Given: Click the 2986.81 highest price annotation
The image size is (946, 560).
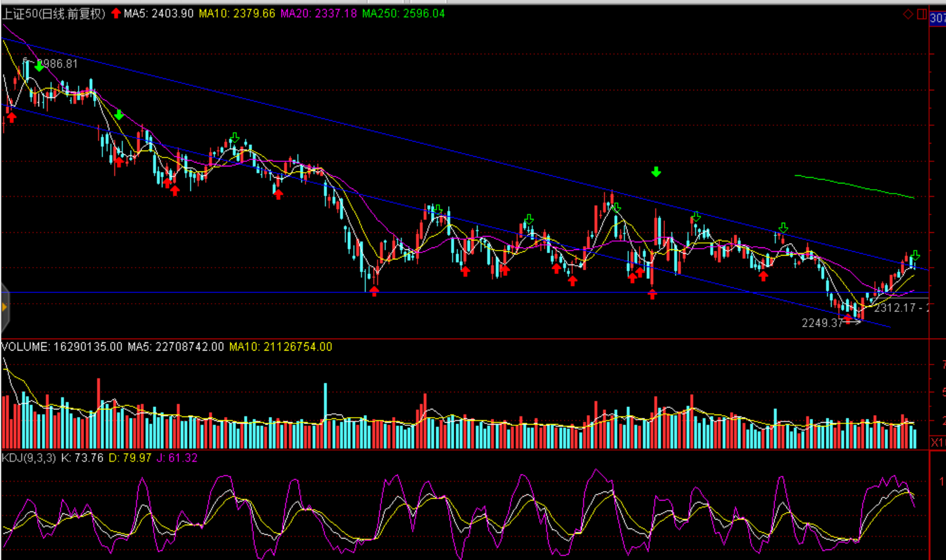Looking at the screenshot, I should pos(57,64).
